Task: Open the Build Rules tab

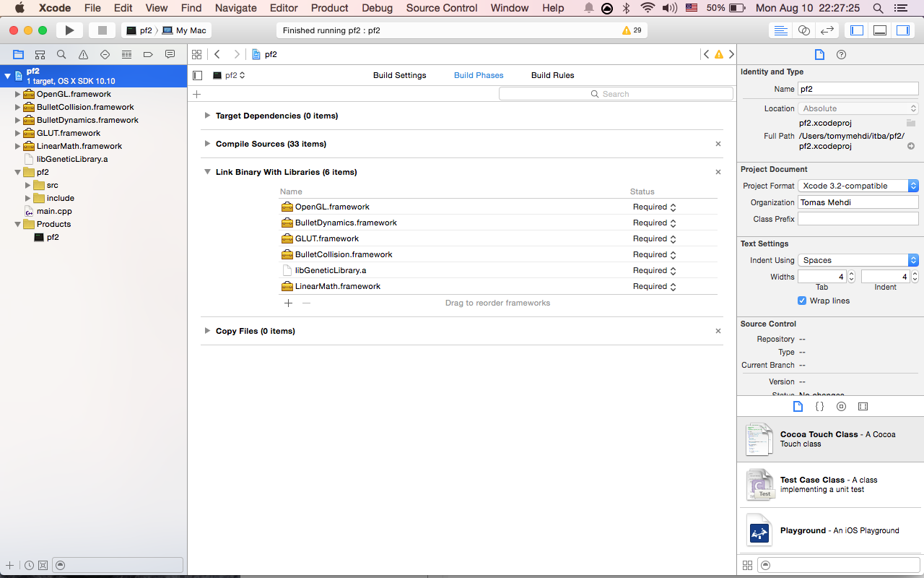Action: (552, 75)
